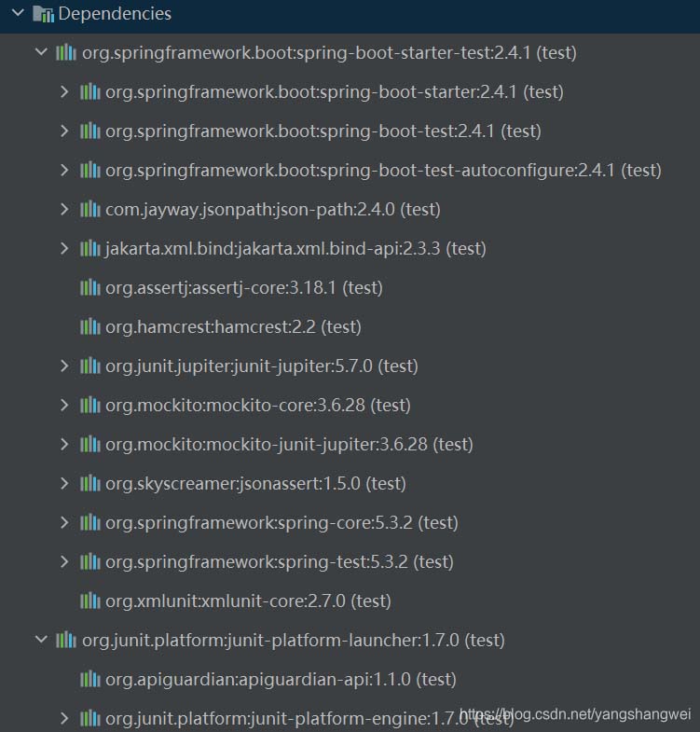
Task: Select jakarta.xml.bind:jakarta.xml.bind-api:2.3.3 text
Action: pyautogui.click(x=295, y=249)
